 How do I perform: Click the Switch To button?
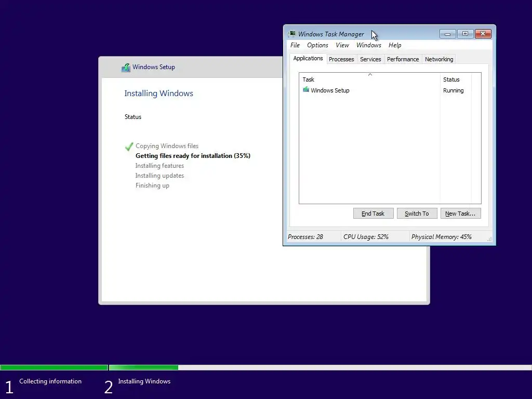pyautogui.click(x=417, y=214)
